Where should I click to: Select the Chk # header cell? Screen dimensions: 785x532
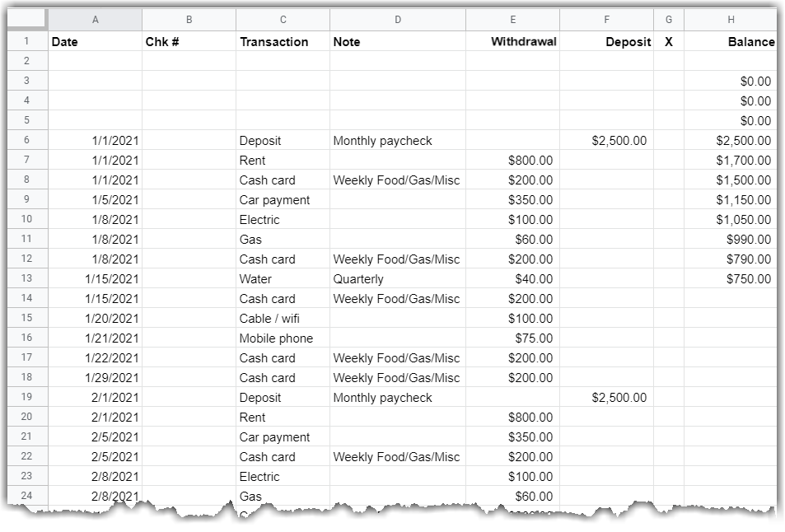click(x=189, y=41)
